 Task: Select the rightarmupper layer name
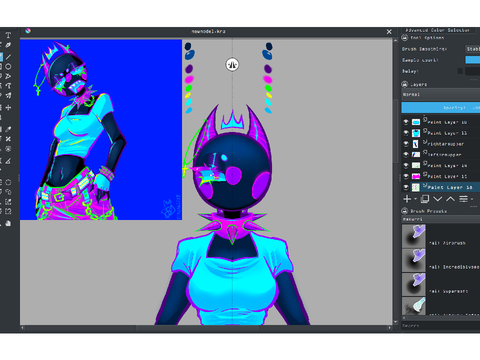pos(445,144)
